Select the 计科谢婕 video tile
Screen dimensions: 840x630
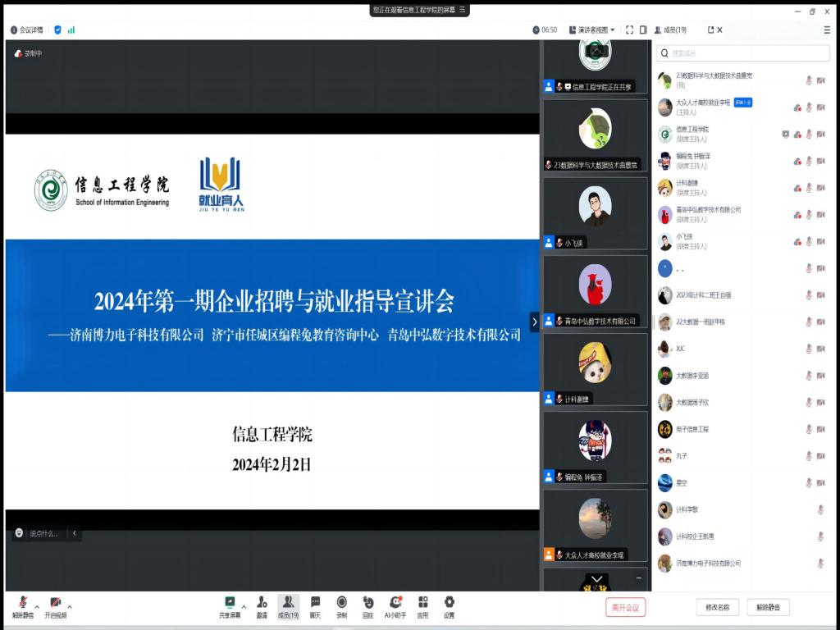(x=596, y=370)
